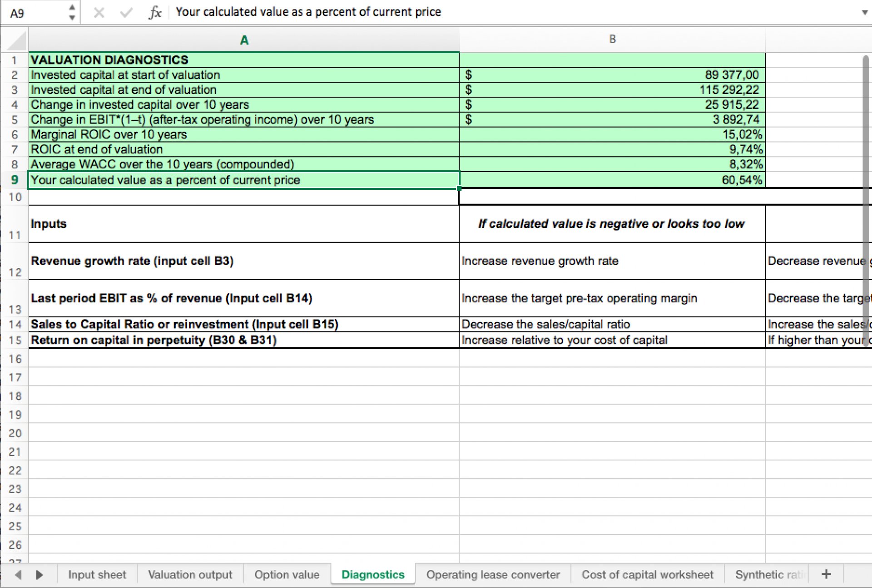
Task: Select cell Marginal ROIC over 10 years
Action: point(244,135)
